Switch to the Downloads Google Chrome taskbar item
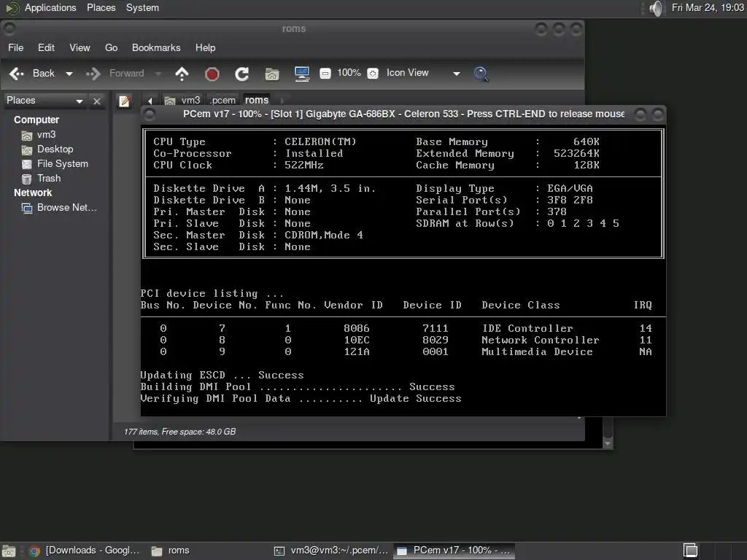This screenshot has width=747, height=560. (x=85, y=551)
